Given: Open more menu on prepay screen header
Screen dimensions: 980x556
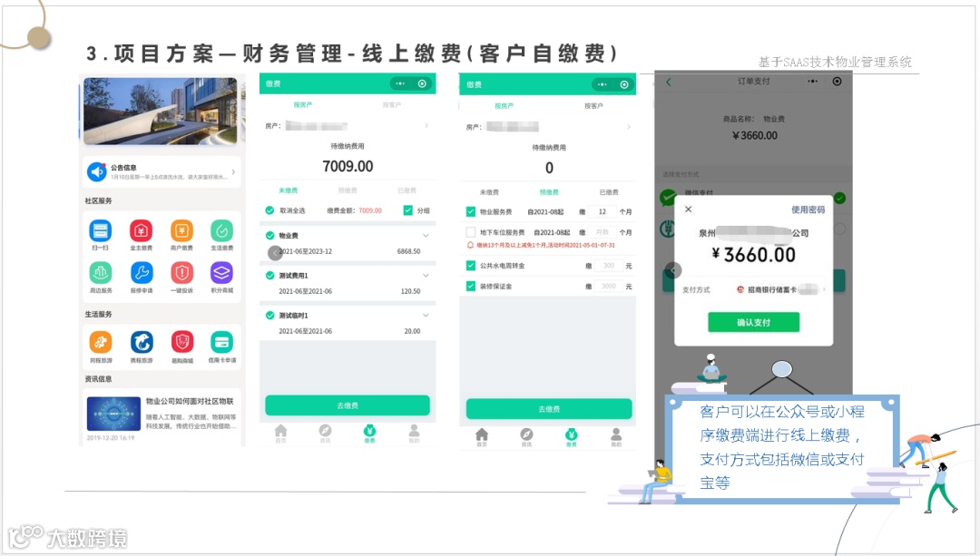Looking at the screenshot, I should [x=602, y=84].
